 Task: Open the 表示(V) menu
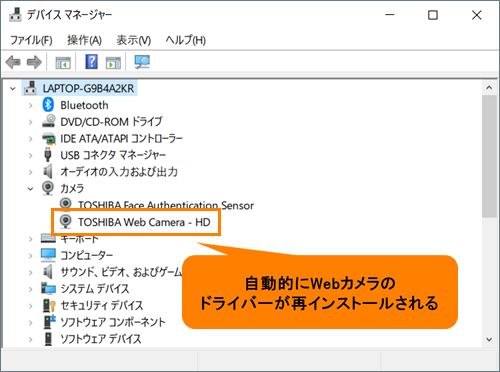click(134, 40)
